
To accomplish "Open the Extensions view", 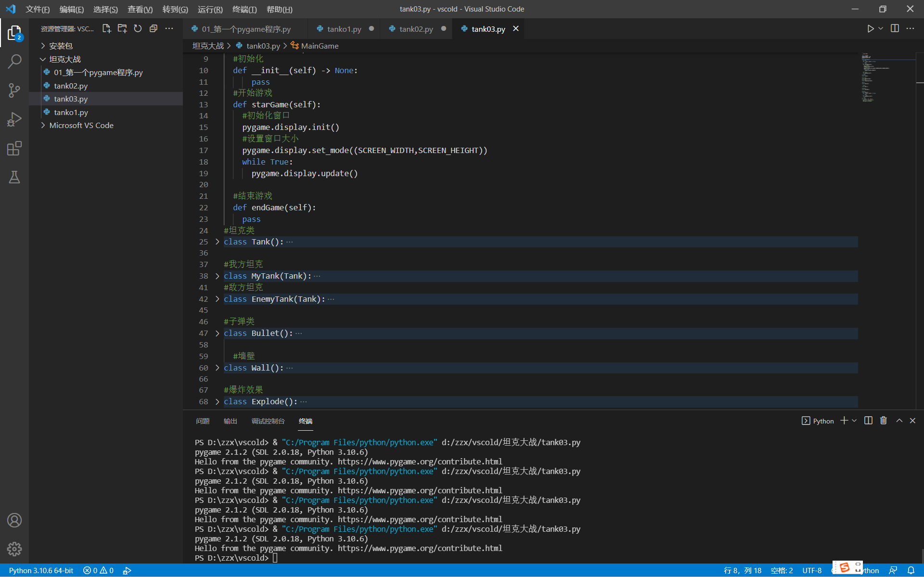I will pyautogui.click(x=14, y=148).
